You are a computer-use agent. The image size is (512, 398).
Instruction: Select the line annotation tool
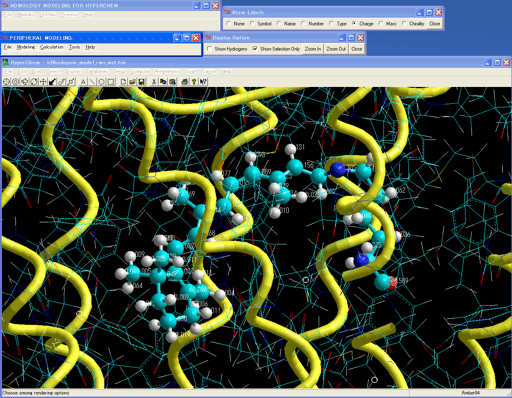coord(92,82)
